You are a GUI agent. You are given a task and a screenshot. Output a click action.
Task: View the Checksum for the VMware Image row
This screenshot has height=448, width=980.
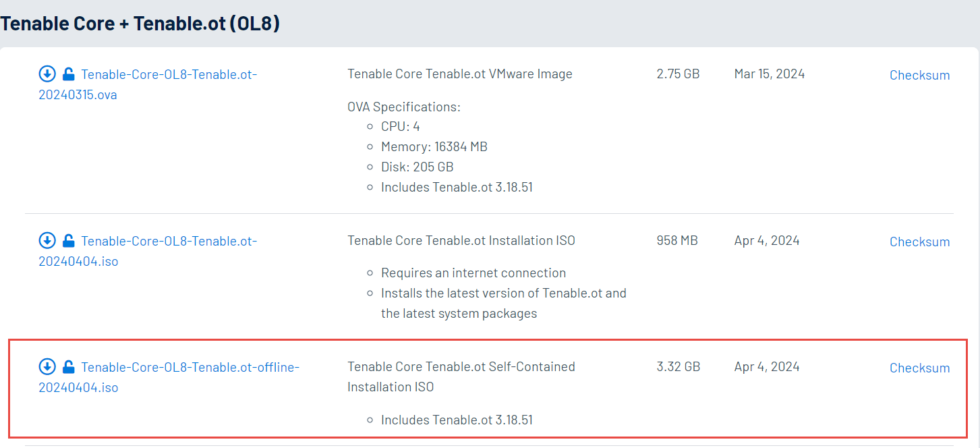click(919, 75)
